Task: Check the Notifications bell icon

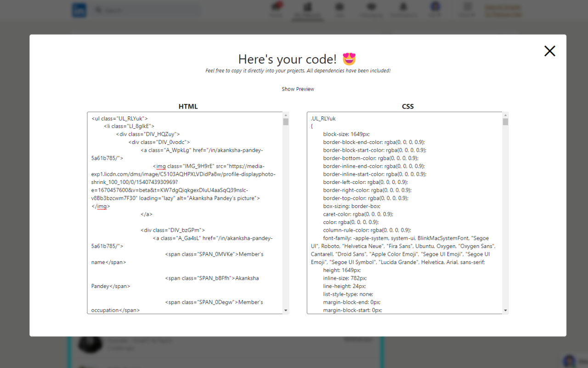Action: click(403, 9)
